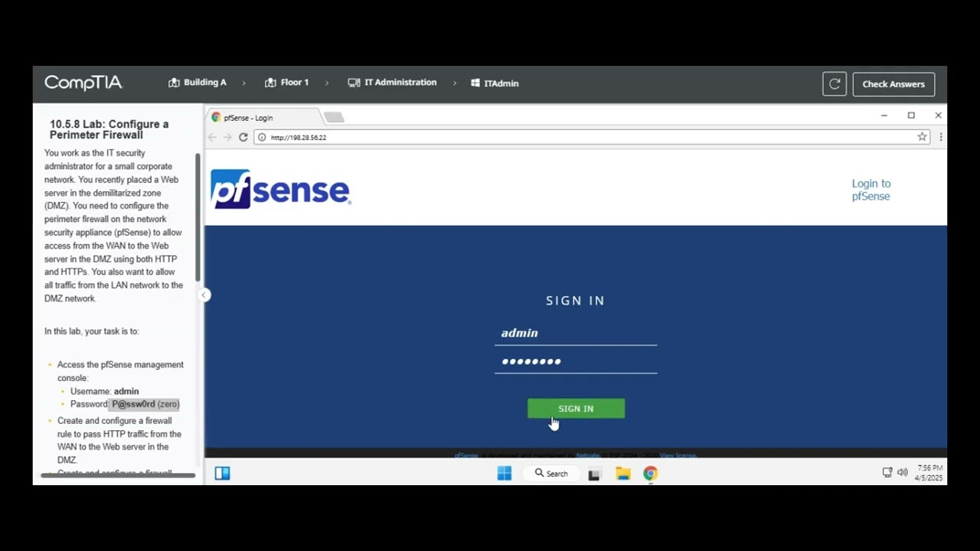980x551 pixels.
Task: Close the browser window
Action: click(938, 116)
